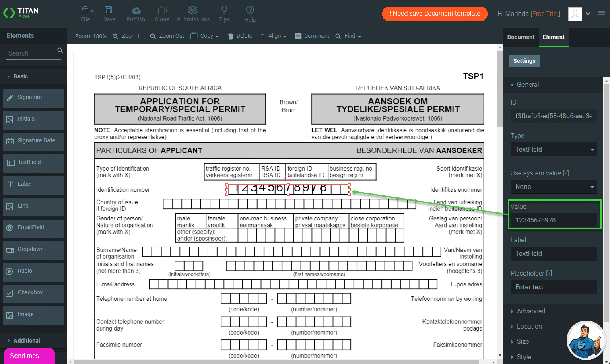Open the hamburger menu at top right
Image resolution: width=610 pixels, height=364 pixels.
click(602, 14)
